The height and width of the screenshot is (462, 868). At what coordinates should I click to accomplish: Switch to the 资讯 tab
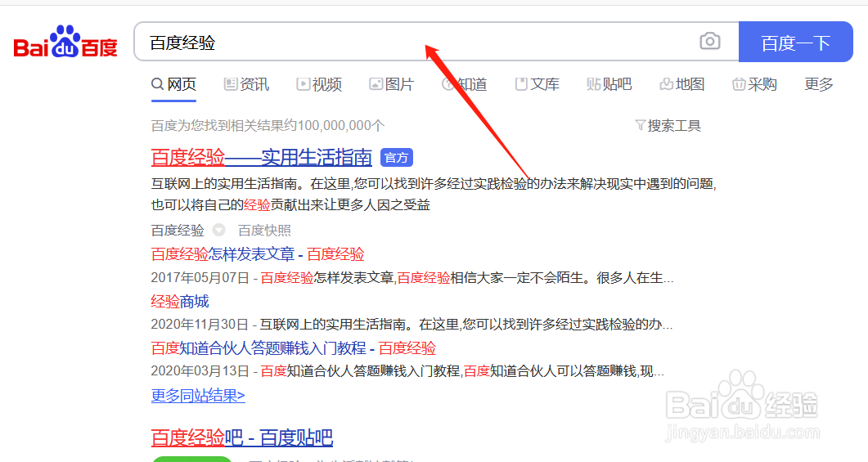coord(246,84)
